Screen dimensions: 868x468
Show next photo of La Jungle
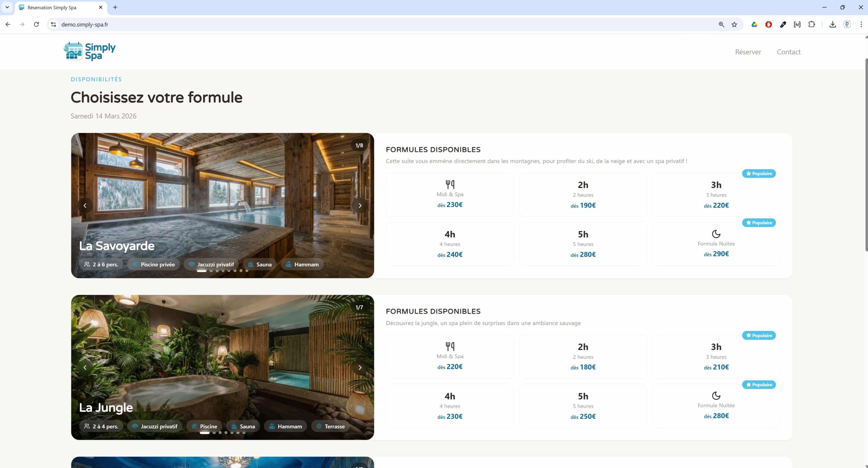click(x=360, y=367)
